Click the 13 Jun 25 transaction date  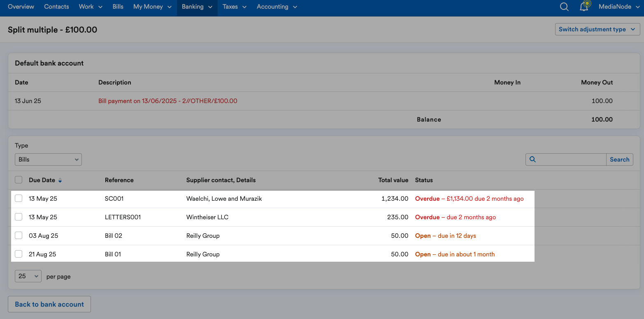click(28, 101)
